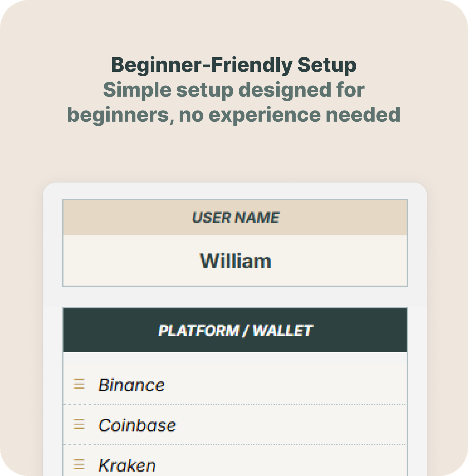
Task: Click the gray card margin between tables
Action: tap(235, 297)
